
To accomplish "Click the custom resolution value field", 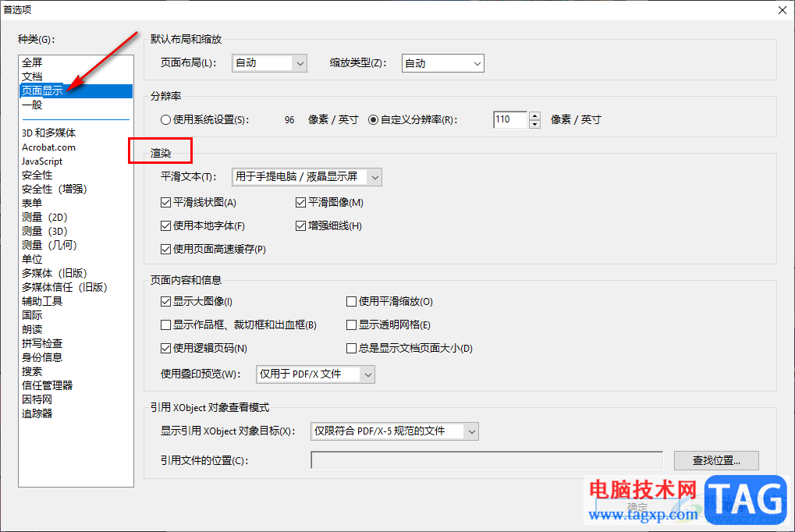I will point(510,119).
